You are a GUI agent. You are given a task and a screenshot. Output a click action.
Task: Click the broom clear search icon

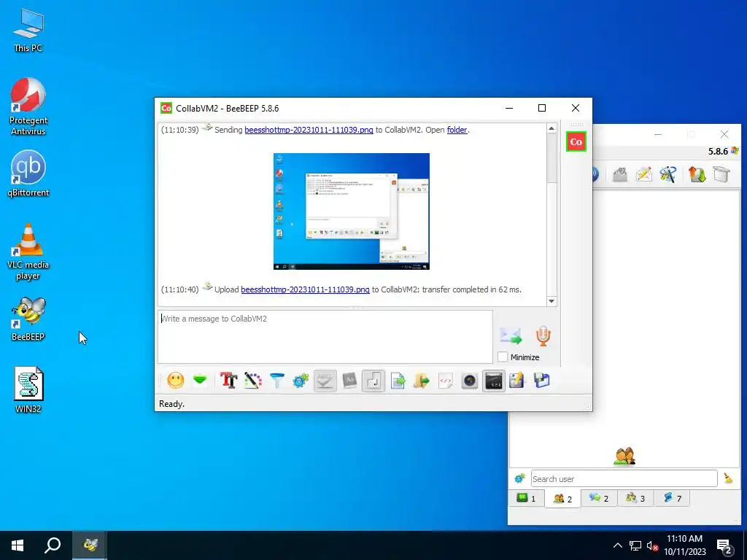(728, 478)
